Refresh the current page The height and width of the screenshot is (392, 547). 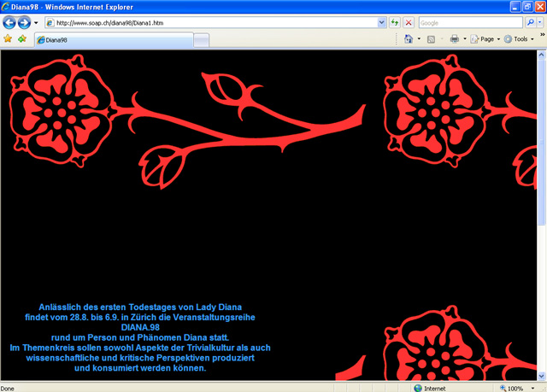click(x=395, y=22)
